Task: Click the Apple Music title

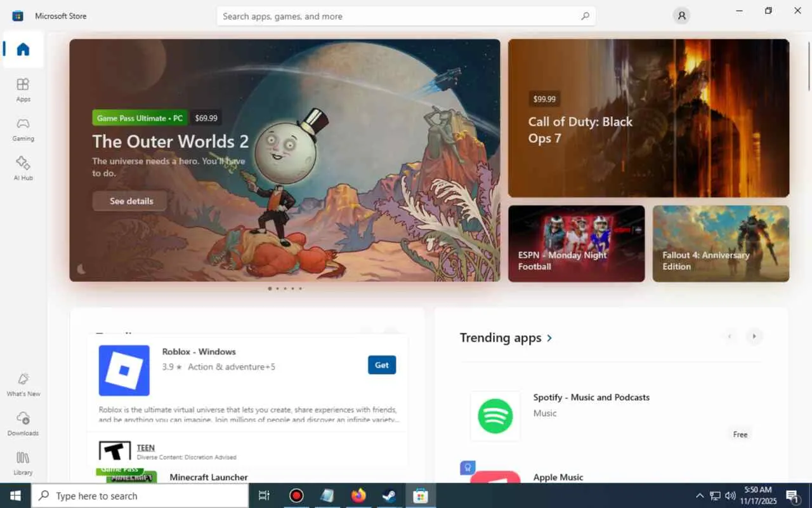Action: tap(558, 477)
